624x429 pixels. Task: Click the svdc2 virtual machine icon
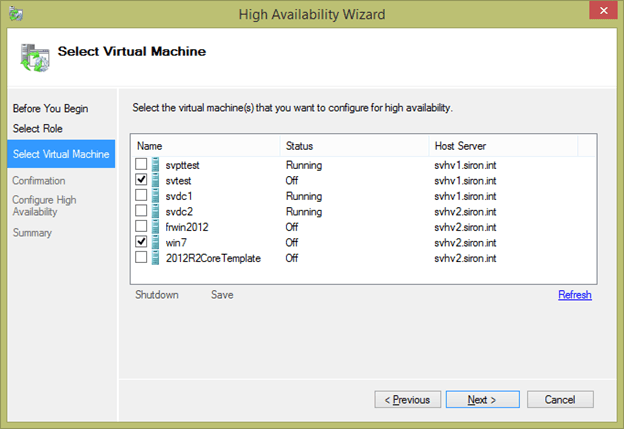[155, 211]
